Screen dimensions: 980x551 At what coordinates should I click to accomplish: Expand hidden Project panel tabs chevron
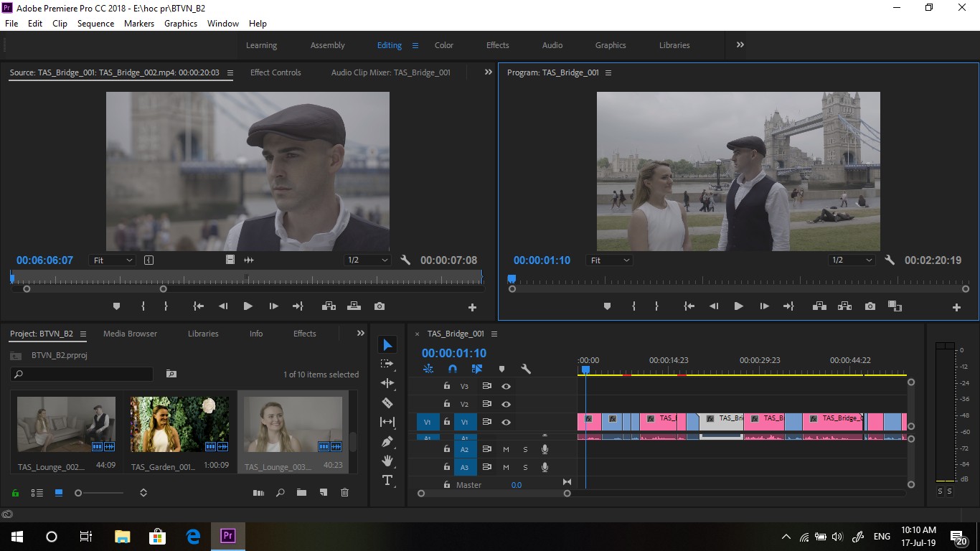361,333
